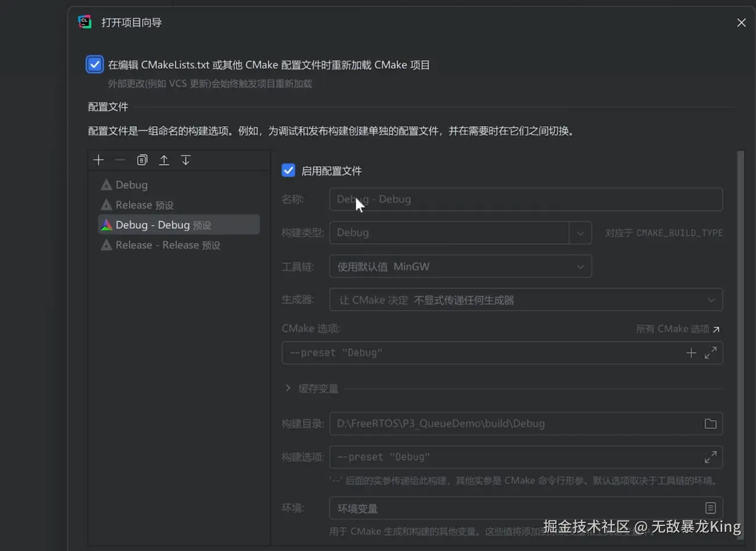Image resolution: width=756 pixels, height=551 pixels.
Task: Toggle reload CMake project on file edit
Action: point(95,65)
